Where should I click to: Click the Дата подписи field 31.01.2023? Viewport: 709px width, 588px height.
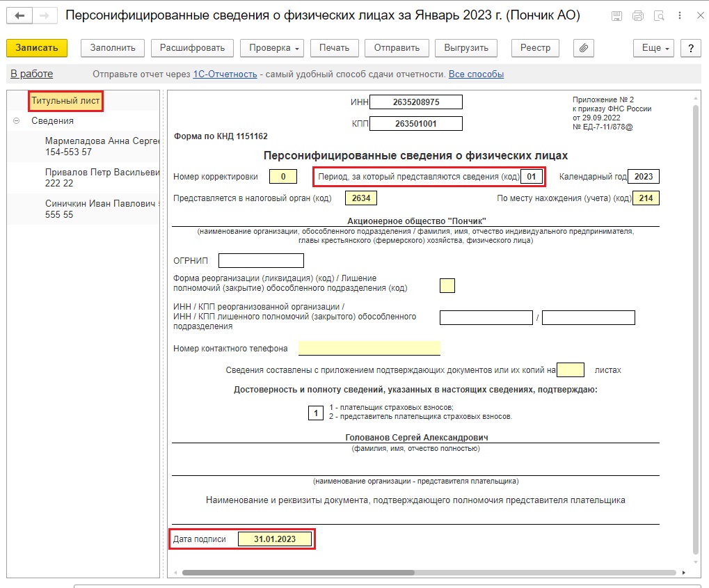click(275, 539)
